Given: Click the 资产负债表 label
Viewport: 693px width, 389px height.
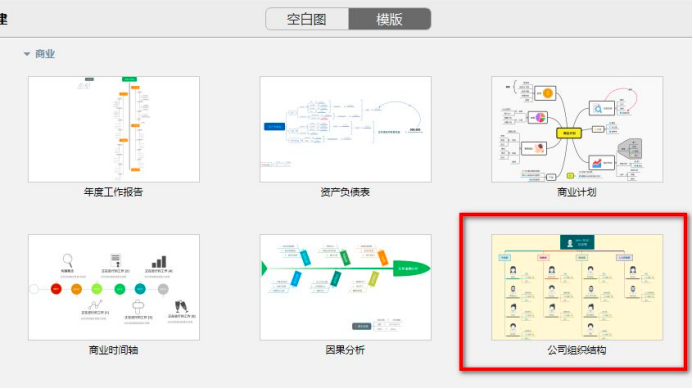Looking at the screenshot, I should tap(345, 192).
